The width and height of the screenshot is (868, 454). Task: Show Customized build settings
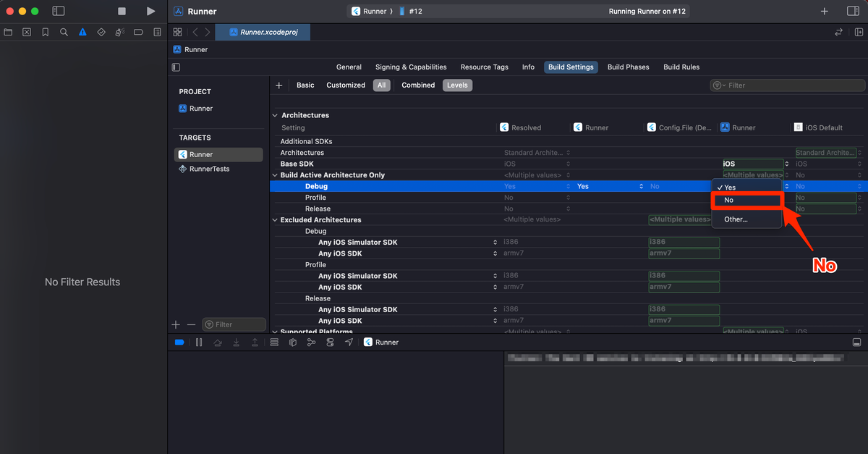[346, 85]
